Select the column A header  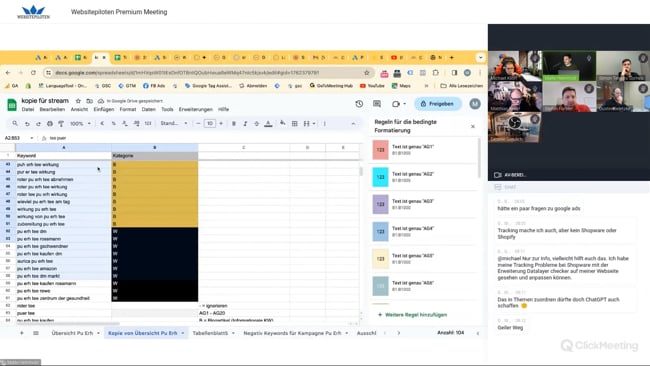point(63,148)
